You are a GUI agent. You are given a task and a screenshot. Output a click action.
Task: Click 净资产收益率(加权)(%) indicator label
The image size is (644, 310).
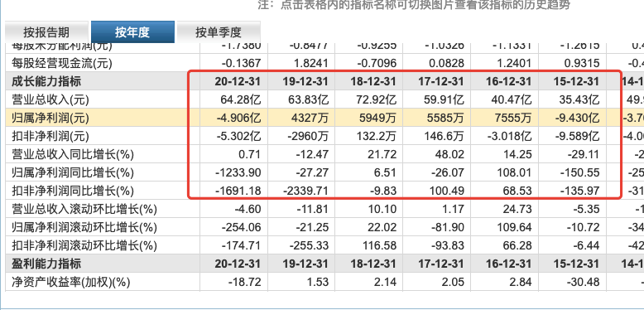pos(70,282)
